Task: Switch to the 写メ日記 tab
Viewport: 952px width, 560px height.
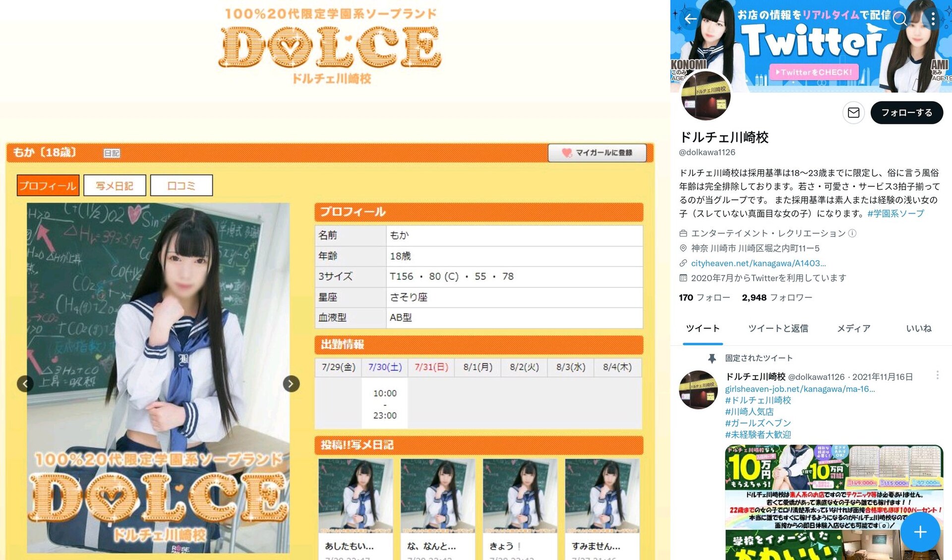Action: (115, 185)
